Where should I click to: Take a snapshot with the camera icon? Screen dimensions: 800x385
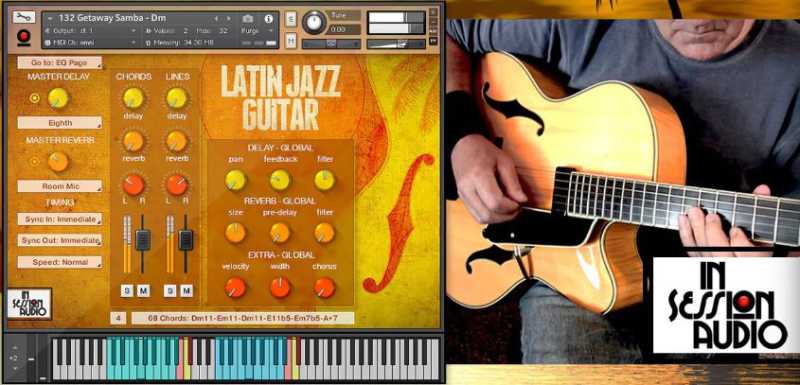point(248,18)
